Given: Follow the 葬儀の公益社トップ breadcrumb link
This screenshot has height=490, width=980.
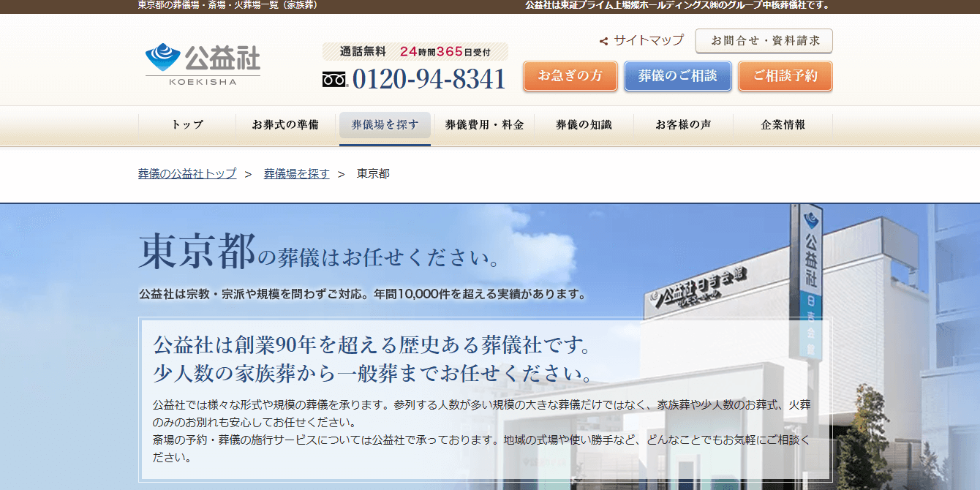Looking at the screenshot, I should point(187,174).
